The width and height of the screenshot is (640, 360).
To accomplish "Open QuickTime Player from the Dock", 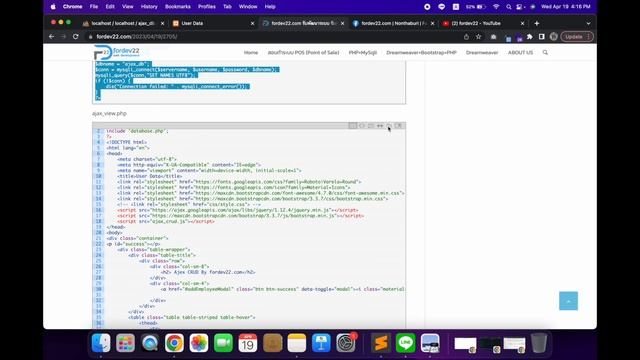I will click(x=150, y=343).
